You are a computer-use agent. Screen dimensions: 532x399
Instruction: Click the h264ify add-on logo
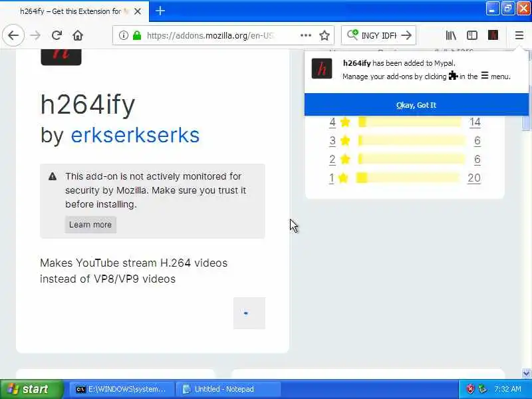61,57
